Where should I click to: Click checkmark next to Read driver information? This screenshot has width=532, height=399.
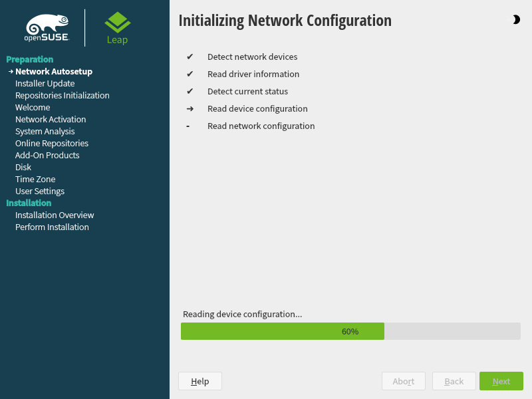(x=190, y=74)
